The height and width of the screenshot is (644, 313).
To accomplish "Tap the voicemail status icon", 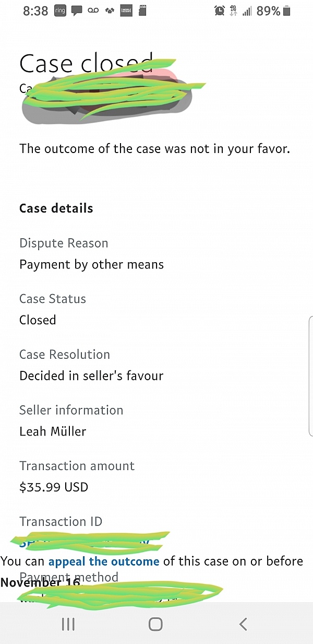I will 93,11.
